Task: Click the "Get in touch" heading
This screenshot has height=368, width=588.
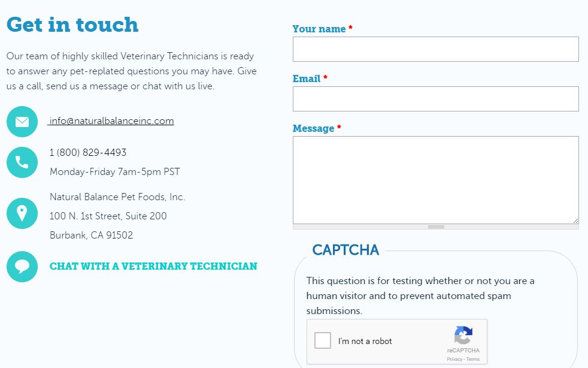Action: 72,25
